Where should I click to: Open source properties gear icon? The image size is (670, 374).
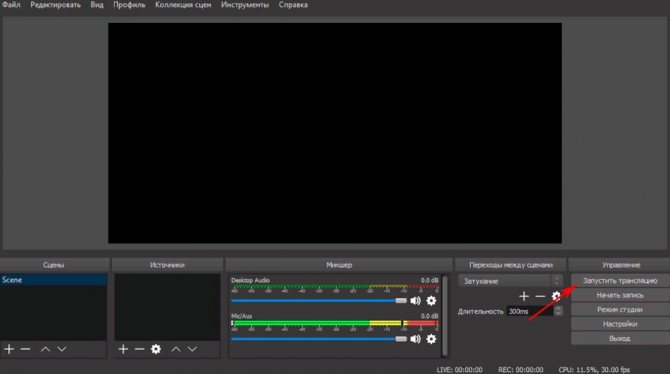point(156,349)
